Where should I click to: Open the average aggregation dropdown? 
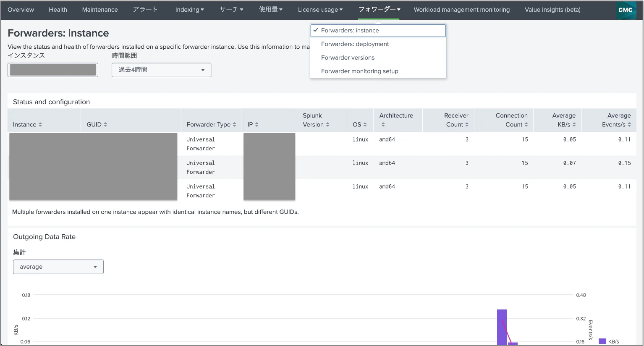pos(58,267)
